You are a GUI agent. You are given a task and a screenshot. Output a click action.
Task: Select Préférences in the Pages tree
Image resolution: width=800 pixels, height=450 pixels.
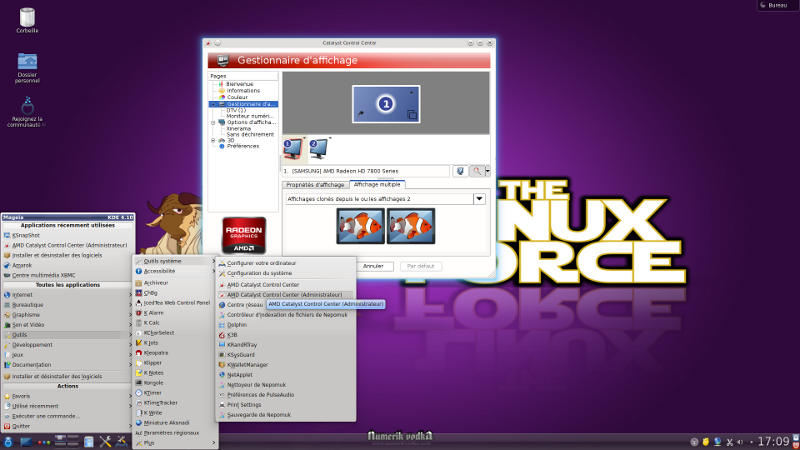coord(242,146)
